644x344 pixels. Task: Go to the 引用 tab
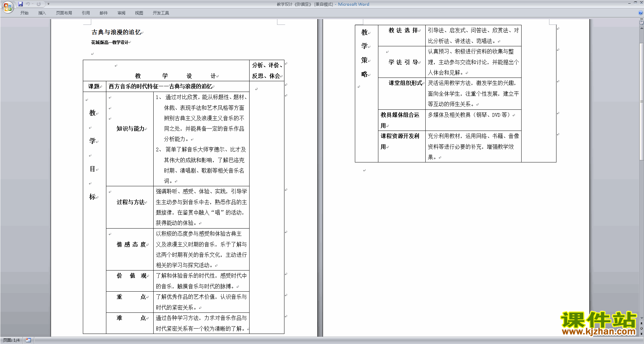pyautogui.click(x=86, y=13)
